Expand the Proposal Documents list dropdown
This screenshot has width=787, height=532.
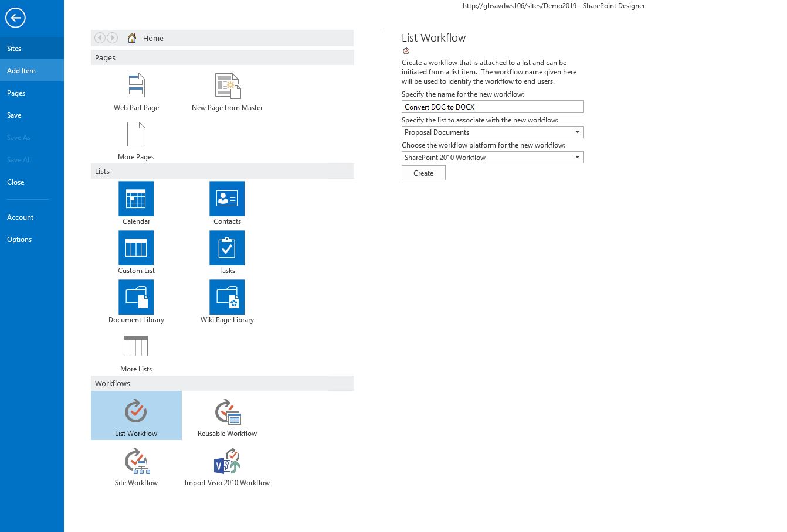pyautogui.click(x=577, y=132)
